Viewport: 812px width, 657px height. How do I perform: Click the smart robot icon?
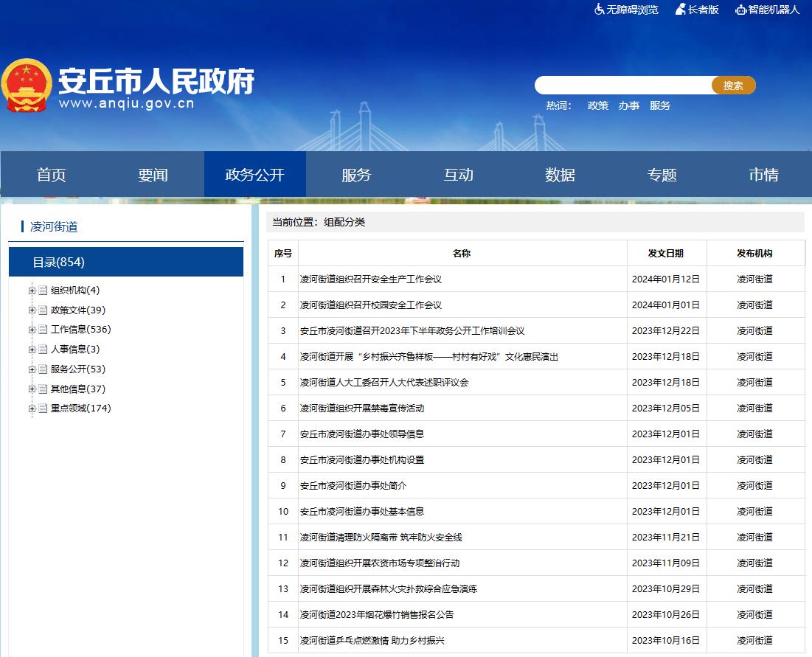740,10
